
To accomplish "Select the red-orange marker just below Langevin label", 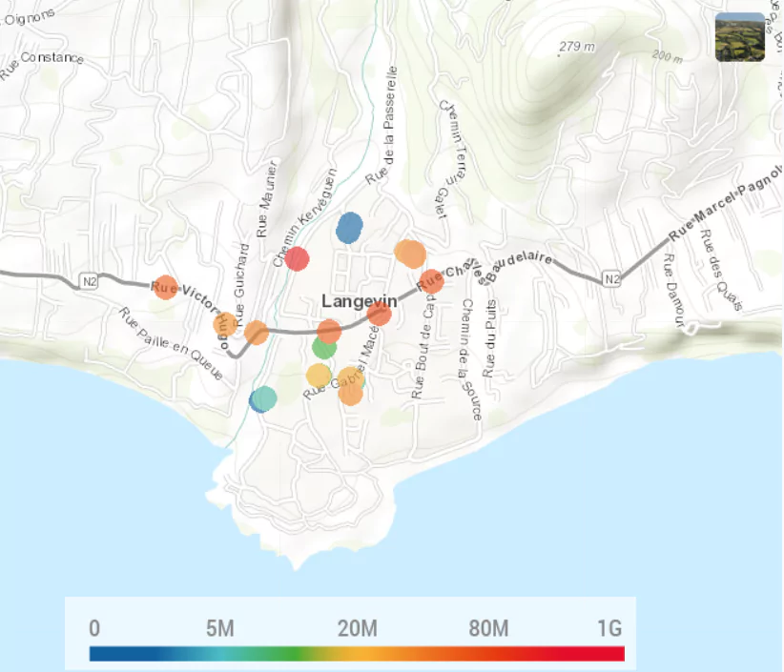I will (379, 314).
